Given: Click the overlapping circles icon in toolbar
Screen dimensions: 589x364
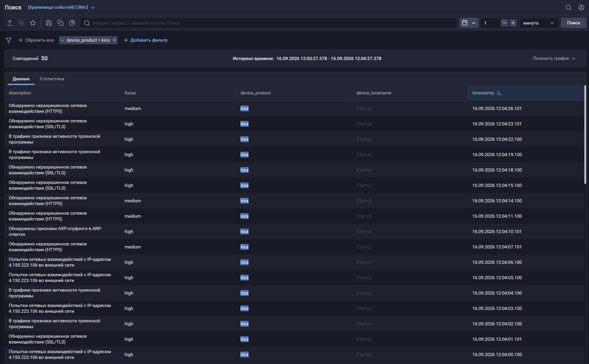Looking at the screenshot, I should (21, 23).
